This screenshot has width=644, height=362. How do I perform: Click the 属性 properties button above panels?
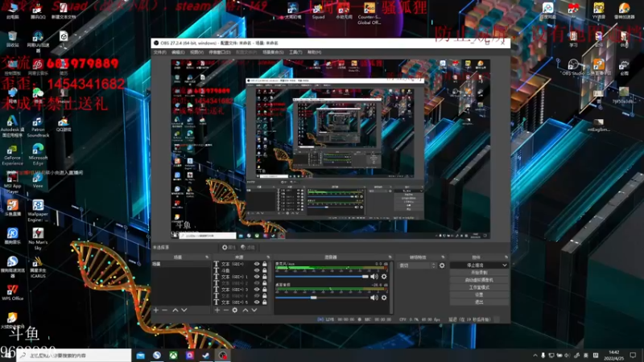click(229, 247)
